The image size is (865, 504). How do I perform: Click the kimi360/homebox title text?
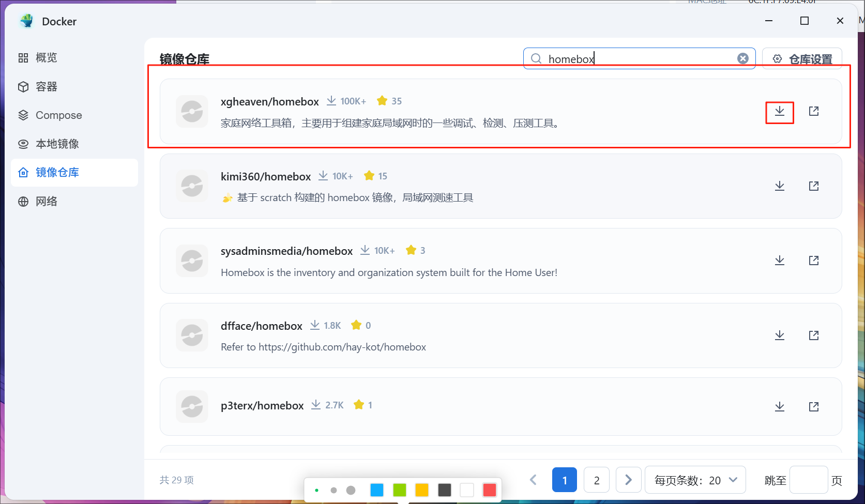(x=266, y=177)
